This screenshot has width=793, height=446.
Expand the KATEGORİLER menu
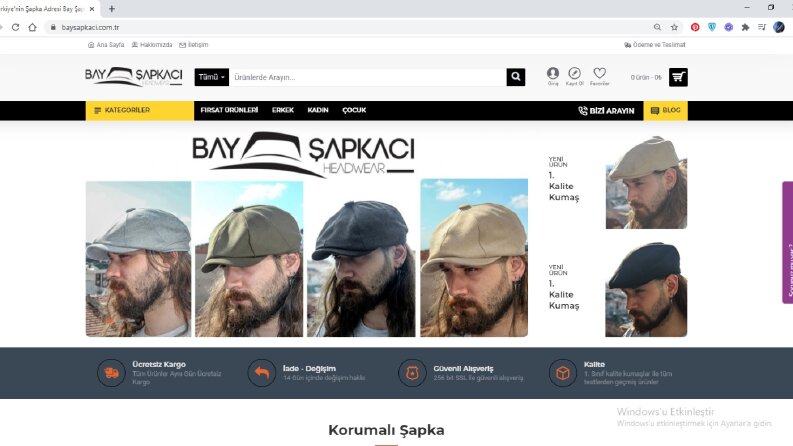(x=140, y=110)
